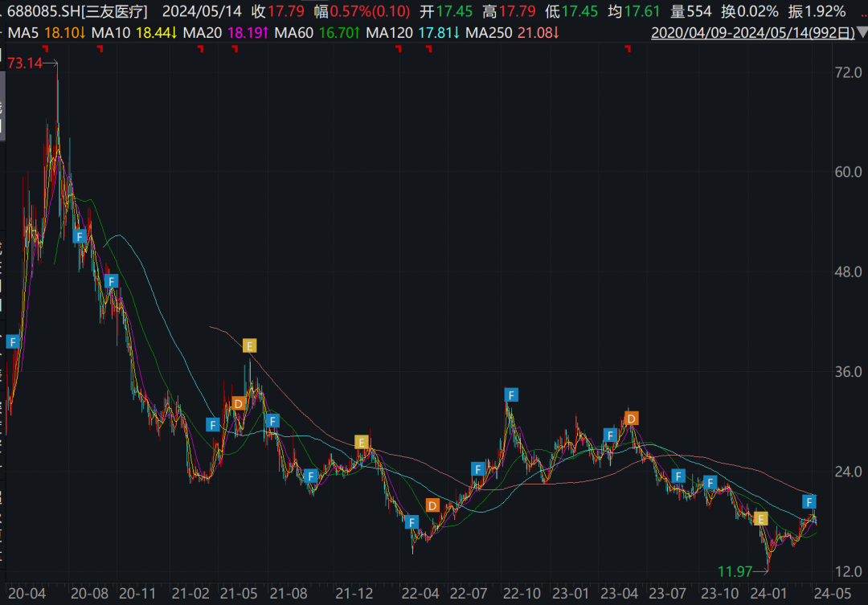Click the F marker near 24-05

[x=809, y=502]
